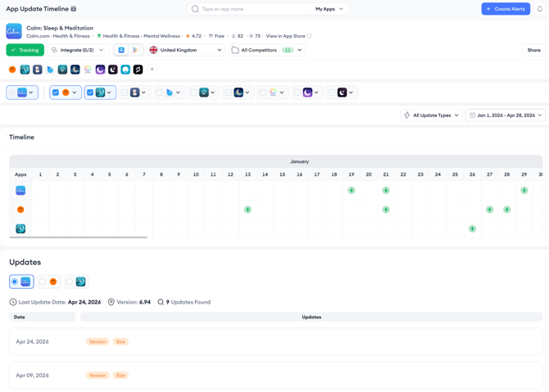Click the calendar icon next to page title
The image size is (549, 392).
click(x=74, y=9)
